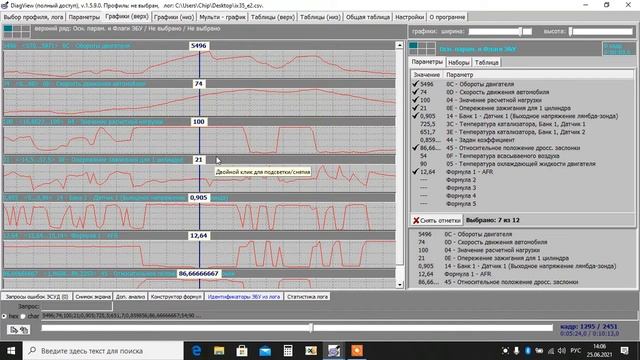The width and height of the screenshot is (640, 360).
Task: Select the hex radio button
Action: tap(4, 316)
